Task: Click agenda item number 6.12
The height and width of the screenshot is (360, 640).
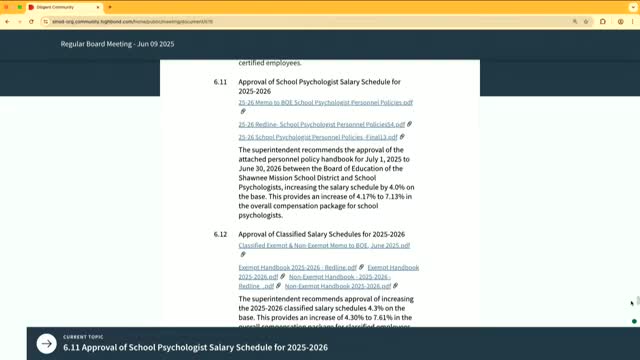Action: [x=220, y=234]
